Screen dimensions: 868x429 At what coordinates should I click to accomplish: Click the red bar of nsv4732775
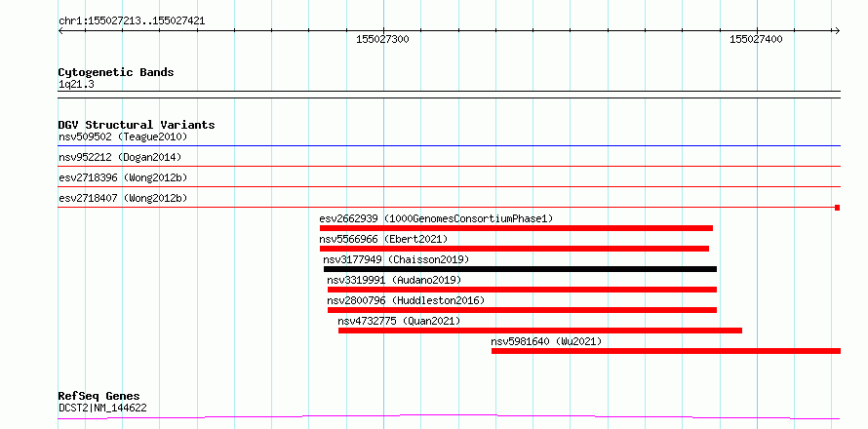click(x=540, y=331)
